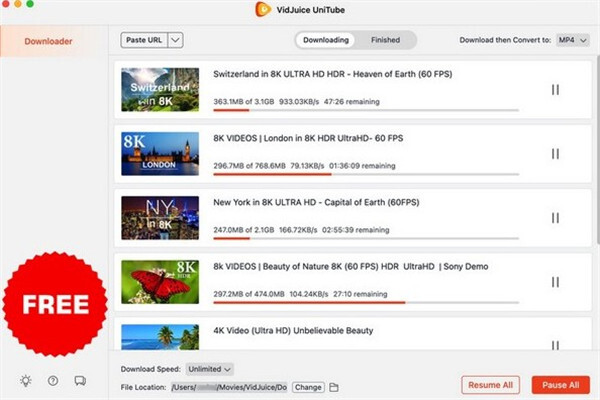Open the feedback chat icon
600x400 pixels.
click(80, 380)
